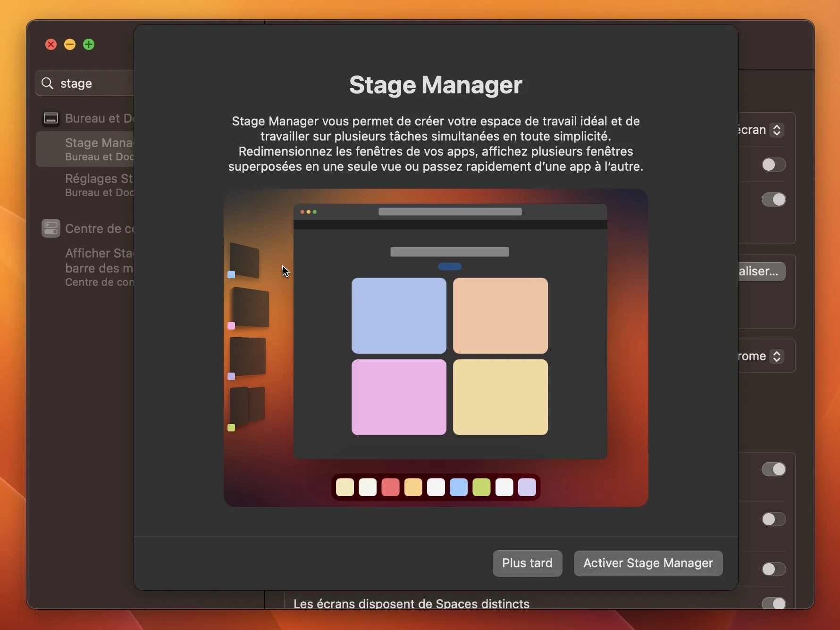This screenshot has height=630, width=840.
Task: Toggle the switch immediately above the Spaces distincts switch
Action: pyautogui.click(x=773, y=569)
